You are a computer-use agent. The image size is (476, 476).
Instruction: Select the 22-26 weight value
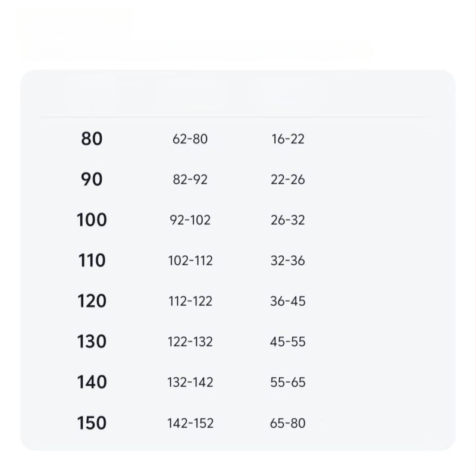287,180
